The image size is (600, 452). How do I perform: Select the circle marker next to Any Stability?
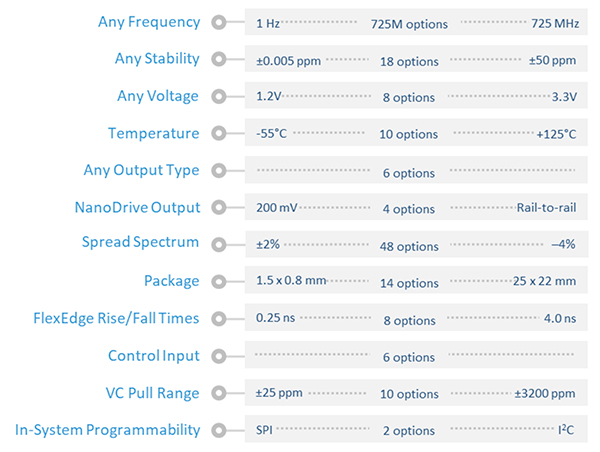coord(219,60)
